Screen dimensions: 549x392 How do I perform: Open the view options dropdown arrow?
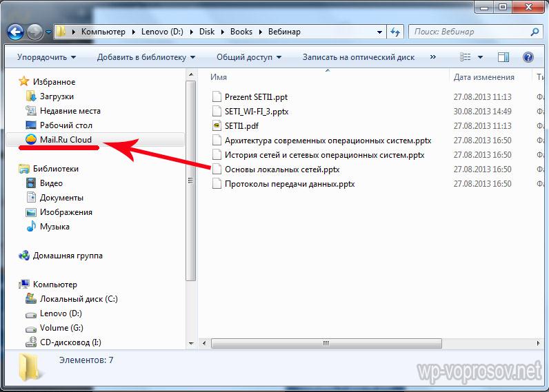(x=481, y=57)
